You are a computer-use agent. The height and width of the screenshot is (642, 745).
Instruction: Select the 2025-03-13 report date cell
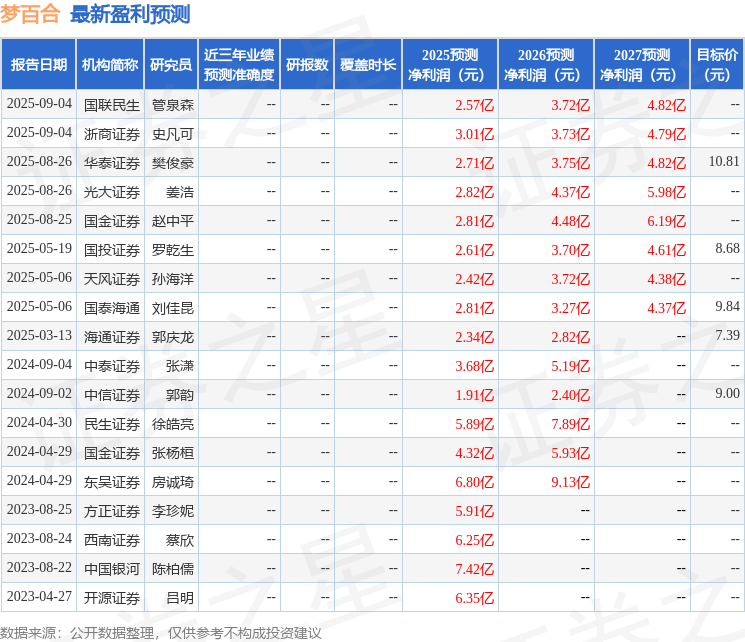pos(39,336)
